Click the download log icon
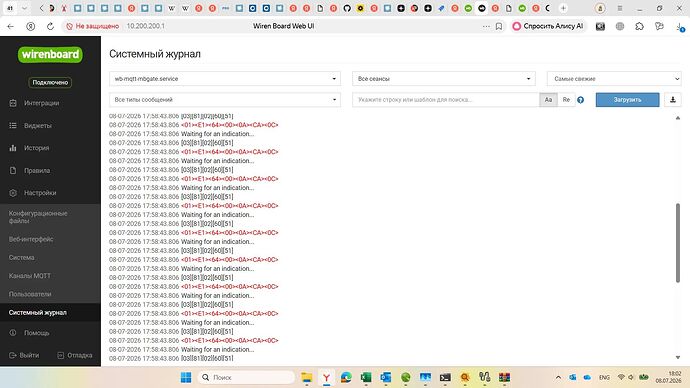Viewport: 690px width, 388px height. (x=673, y=100)
